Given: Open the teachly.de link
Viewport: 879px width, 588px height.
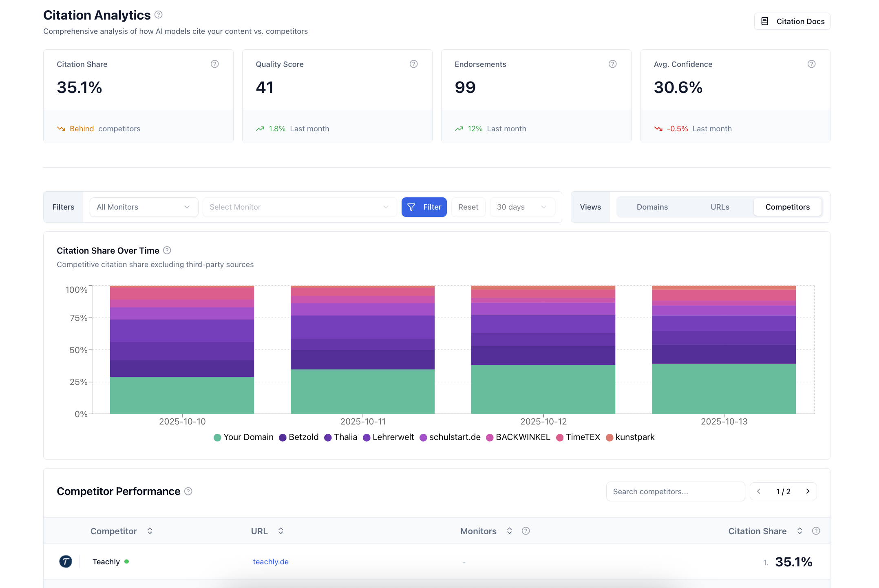Looking at the screenshot, I should tap(271, 561).
